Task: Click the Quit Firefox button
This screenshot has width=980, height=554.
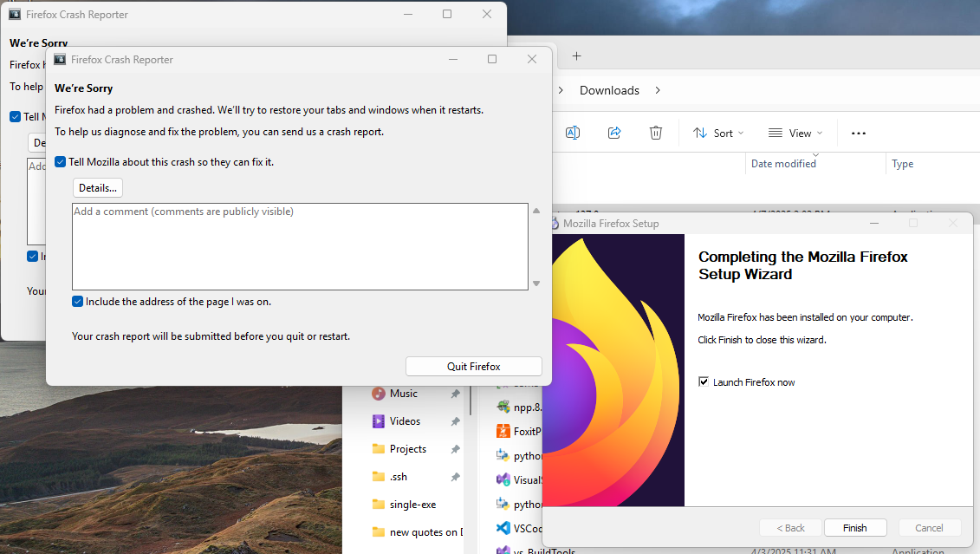Action: (474, 367)
